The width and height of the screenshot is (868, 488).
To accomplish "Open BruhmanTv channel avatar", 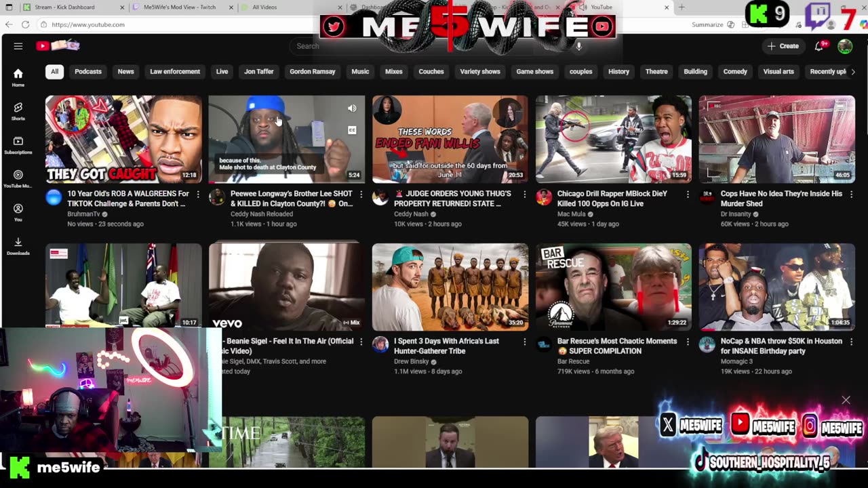I will coord(54,198).
